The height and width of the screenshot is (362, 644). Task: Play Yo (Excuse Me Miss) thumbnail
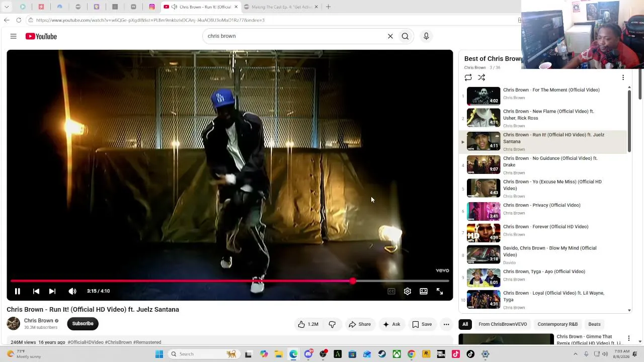point(484,188)
